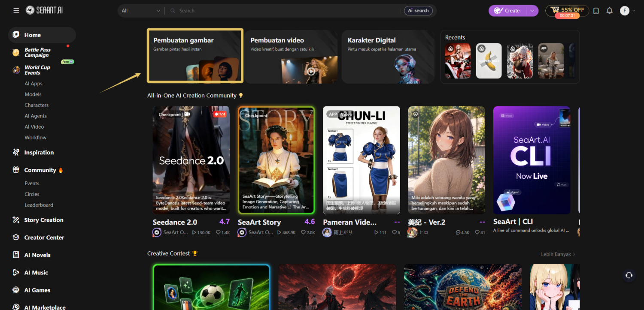
Task: Open the Defend the Earth contest banner
Action: [x=463, y=287]
